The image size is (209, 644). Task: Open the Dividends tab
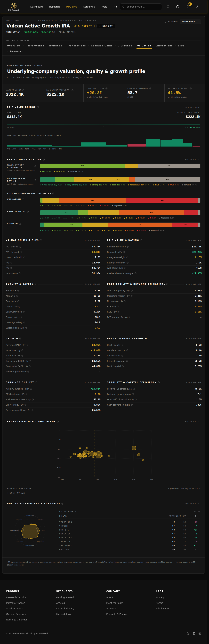[125, 46]
